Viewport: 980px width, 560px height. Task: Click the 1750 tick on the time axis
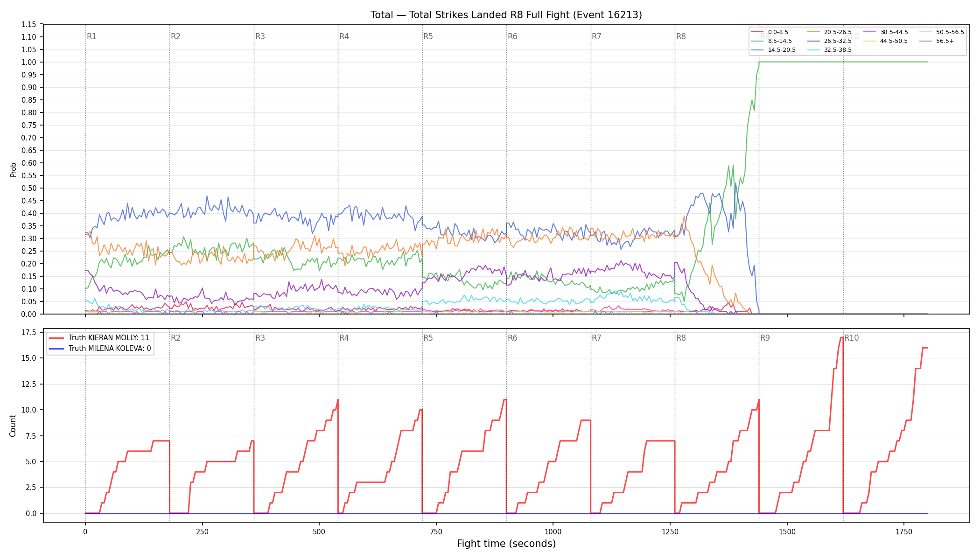click(904, 532)
